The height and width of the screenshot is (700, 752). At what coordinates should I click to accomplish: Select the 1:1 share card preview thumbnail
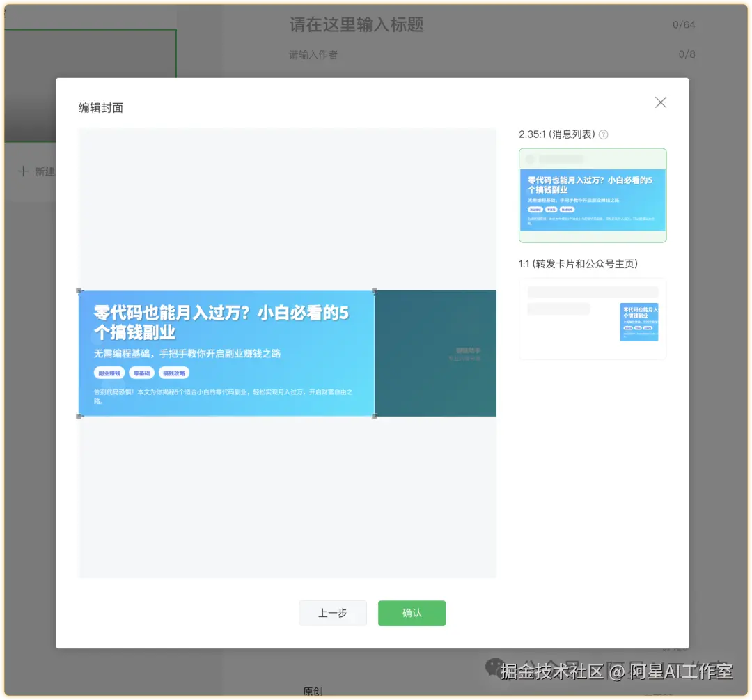593,318
